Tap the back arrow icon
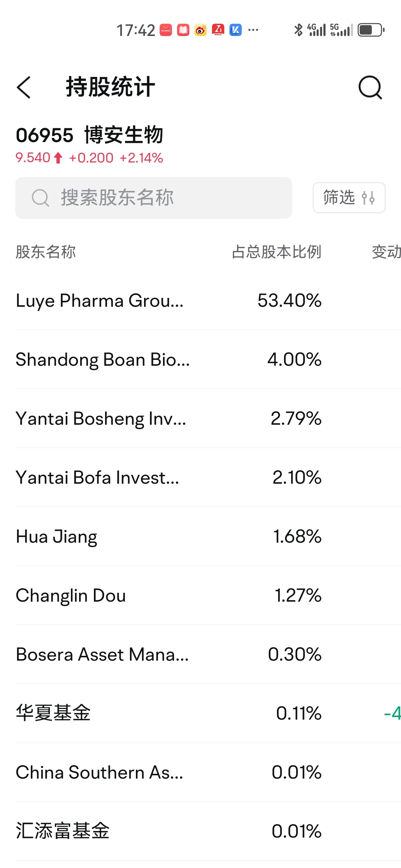 pyautogui.click(x=24, y=88)
